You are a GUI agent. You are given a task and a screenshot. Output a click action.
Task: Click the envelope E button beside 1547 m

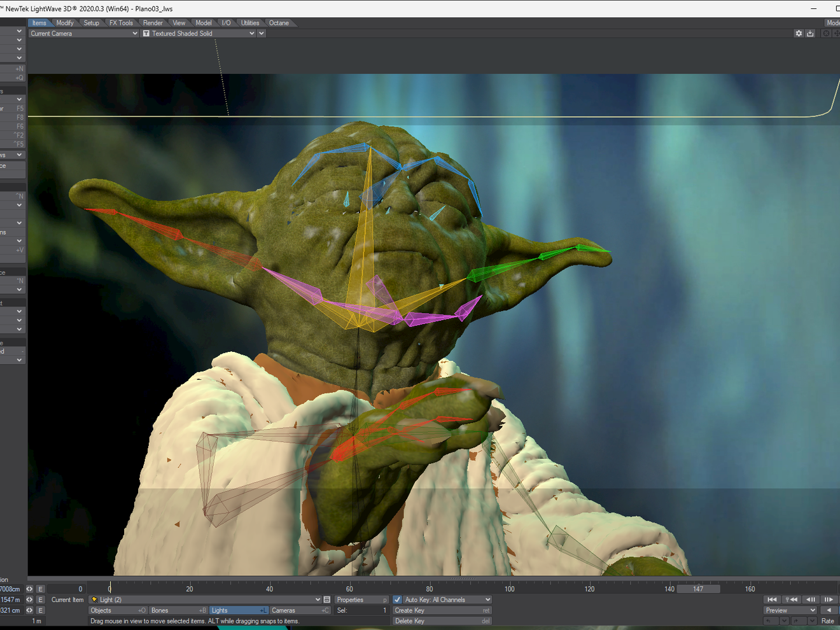pos(40,599)
